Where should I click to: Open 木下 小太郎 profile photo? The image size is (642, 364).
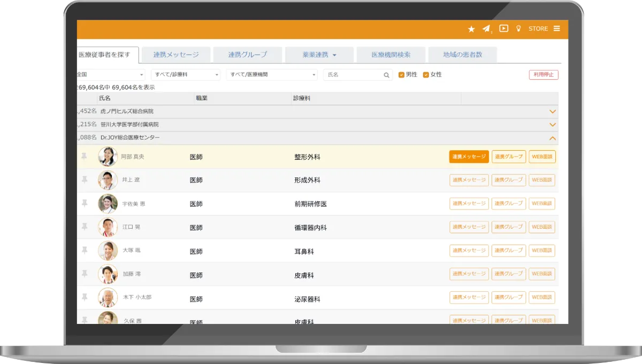point(108,298)
